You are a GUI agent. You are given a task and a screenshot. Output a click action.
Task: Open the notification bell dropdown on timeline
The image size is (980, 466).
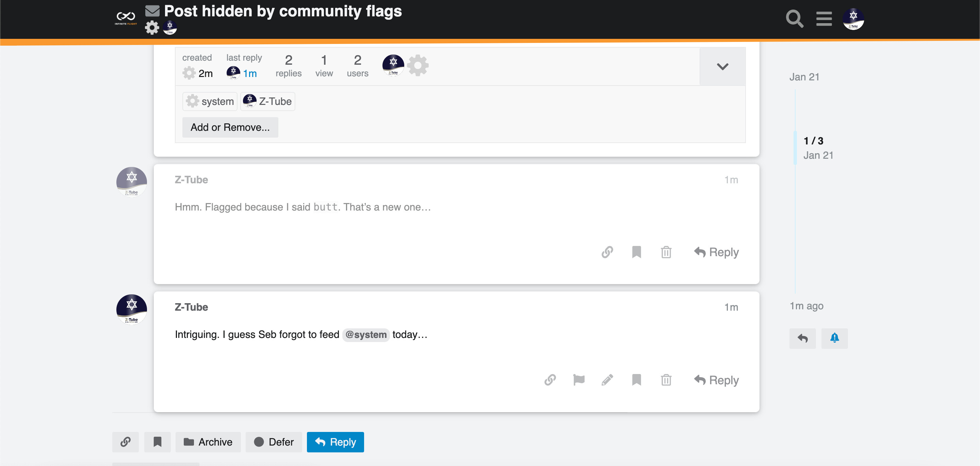pos(834,338)
